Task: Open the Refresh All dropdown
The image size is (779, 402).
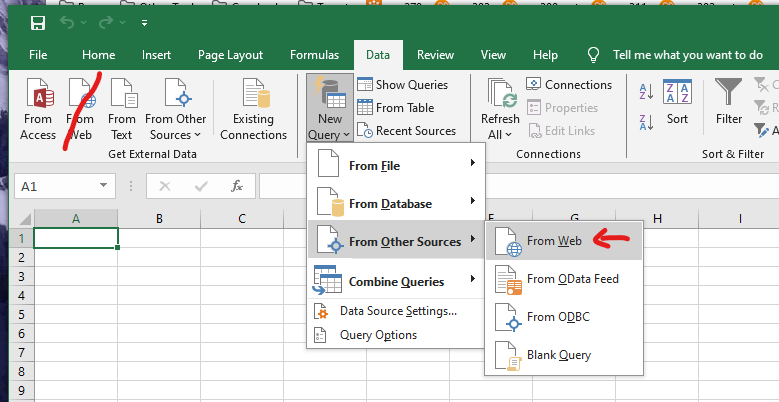Action: (x=500, y=134)
